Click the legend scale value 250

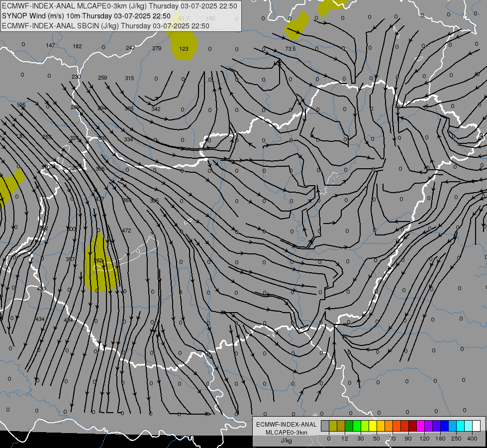[456, 439]
